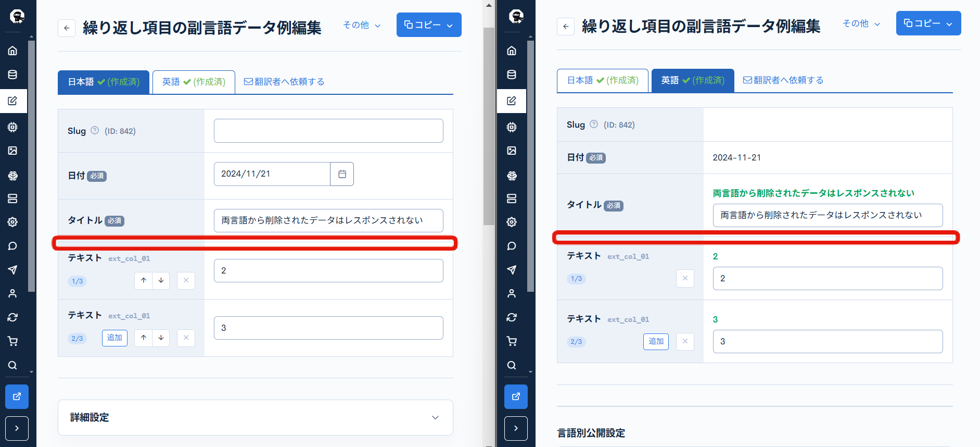Click タイトル input in left window
Screen dimensions: 980x447
328,220
